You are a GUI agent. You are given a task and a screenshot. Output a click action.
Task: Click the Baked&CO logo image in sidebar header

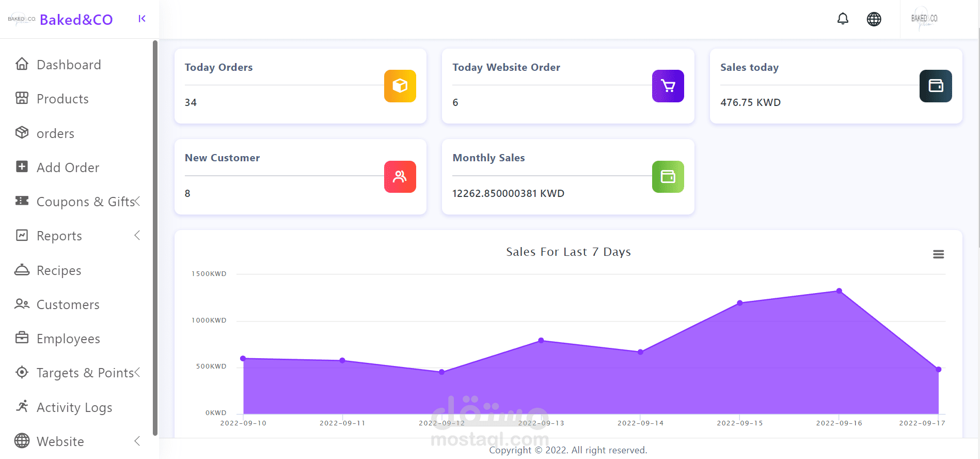click(22, 19)
